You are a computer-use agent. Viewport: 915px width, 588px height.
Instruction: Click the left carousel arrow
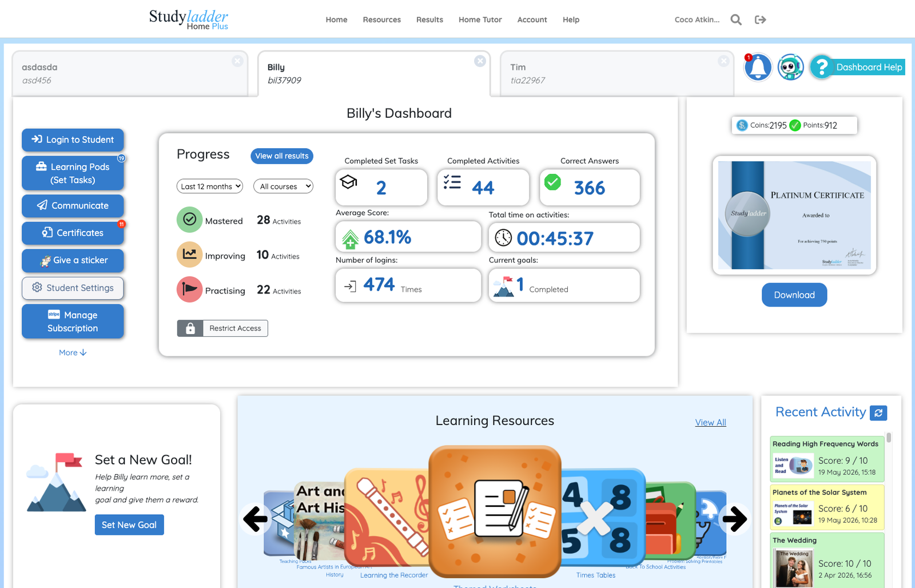click(x=255, y=519)
